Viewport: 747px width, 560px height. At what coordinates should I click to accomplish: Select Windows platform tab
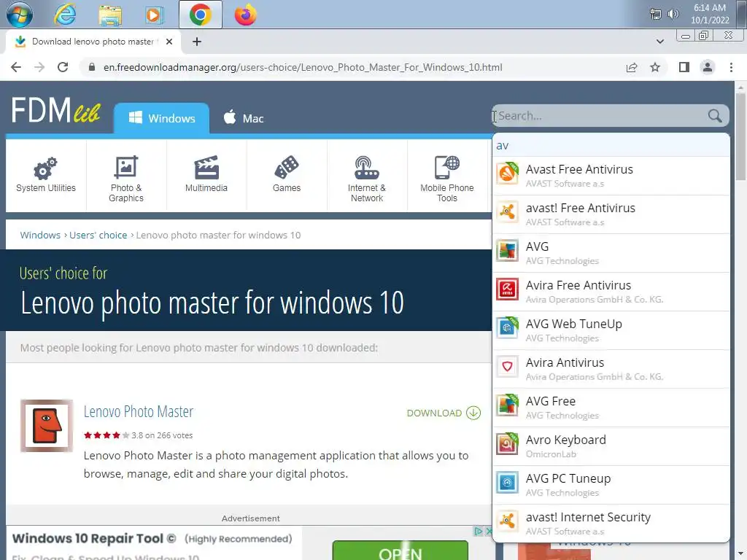coord(161,118)
